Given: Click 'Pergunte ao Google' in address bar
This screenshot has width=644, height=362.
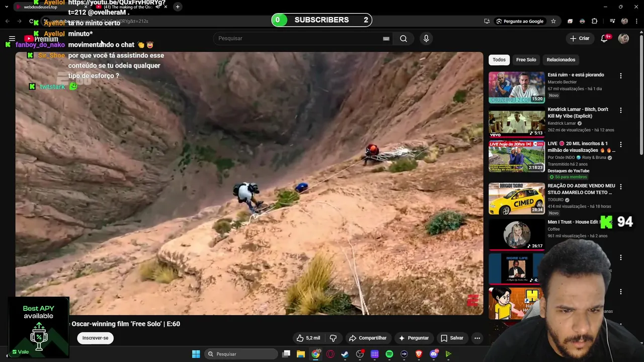Looking at the screenshot, I should [x=520, y=21].
